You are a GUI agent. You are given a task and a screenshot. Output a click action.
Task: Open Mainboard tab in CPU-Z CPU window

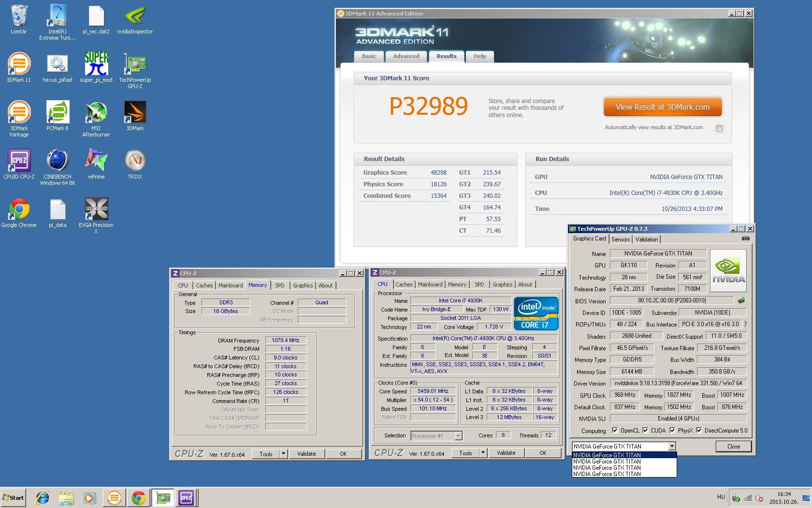pyautogui.click(x=430, y=284)
